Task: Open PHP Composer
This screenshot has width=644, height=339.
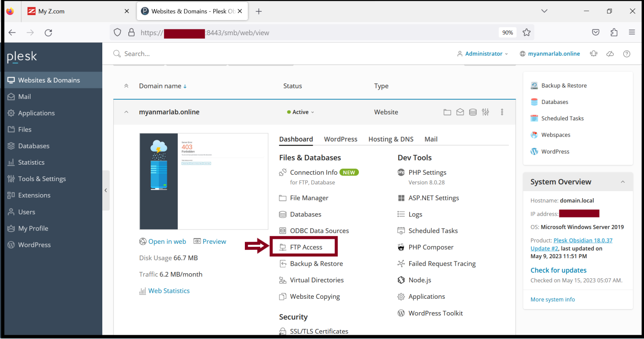Action: point(431,247)
